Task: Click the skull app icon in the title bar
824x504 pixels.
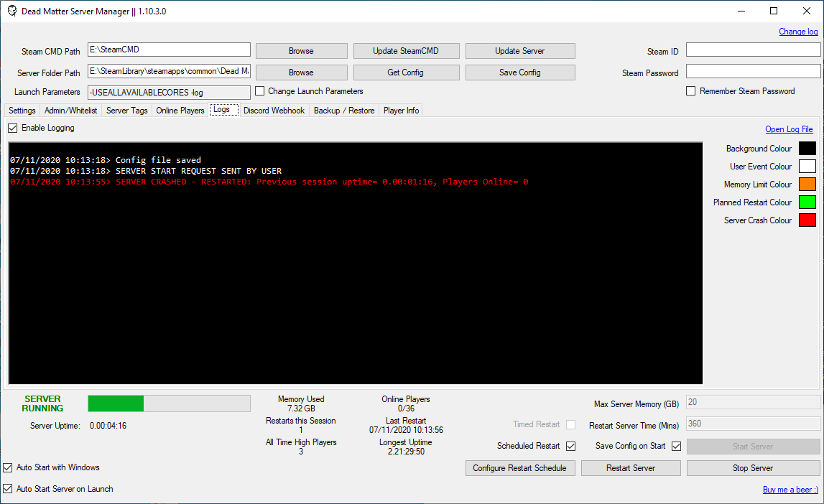Action: 11,11
